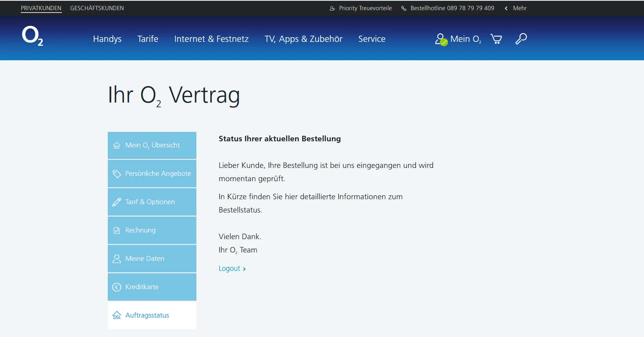
Task: Select Tarif & Optionen in sidebar
Action: (152, 202)
